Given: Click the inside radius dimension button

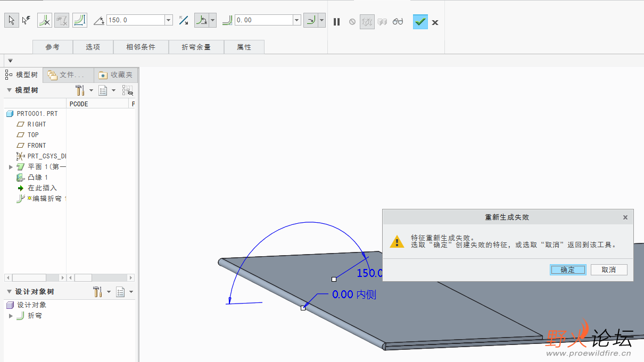Looking at the screenshot, I should (311, 21).
